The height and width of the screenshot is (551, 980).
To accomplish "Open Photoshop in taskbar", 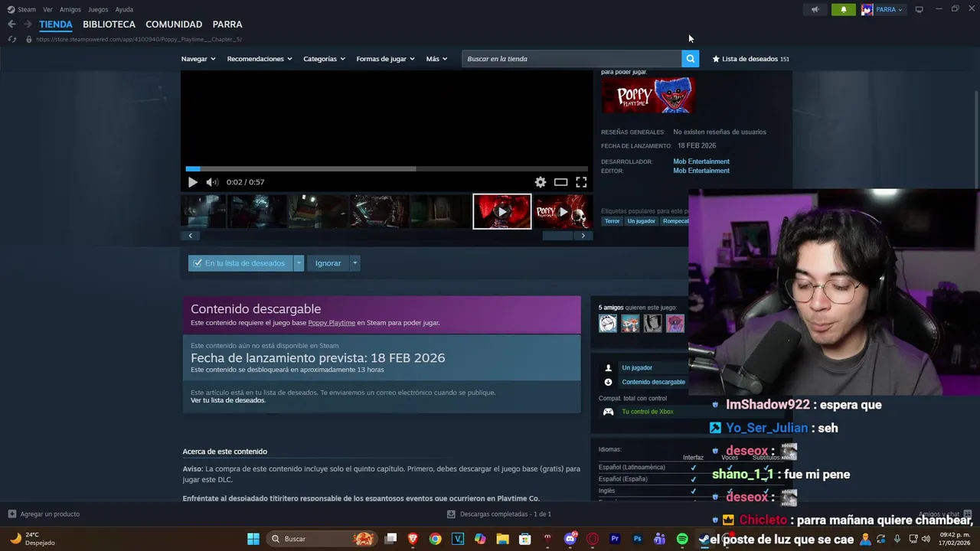I will pos(637,539).
